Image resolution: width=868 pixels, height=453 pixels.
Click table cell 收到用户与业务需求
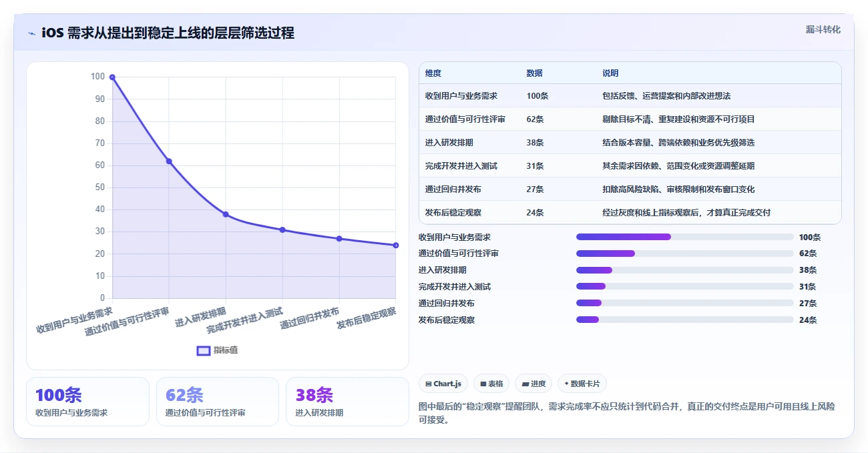click(x=461, y=95)
